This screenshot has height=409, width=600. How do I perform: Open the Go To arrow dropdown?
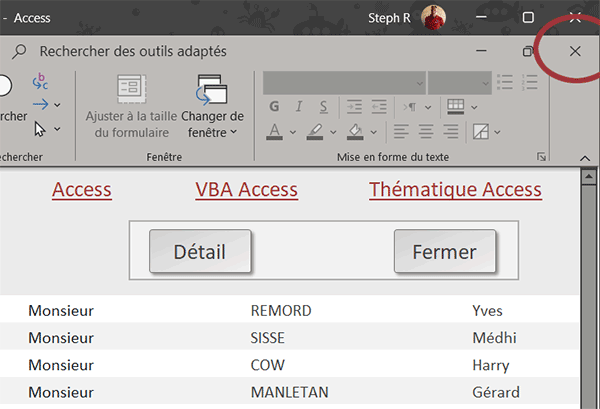click(57, 105)
